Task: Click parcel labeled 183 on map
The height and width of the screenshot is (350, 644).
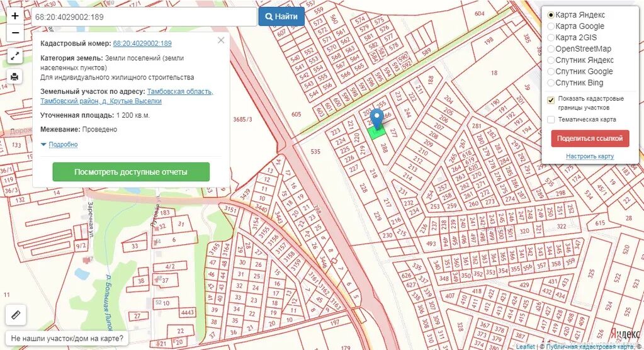Action: pyautogui.click(x=165, y=212)
